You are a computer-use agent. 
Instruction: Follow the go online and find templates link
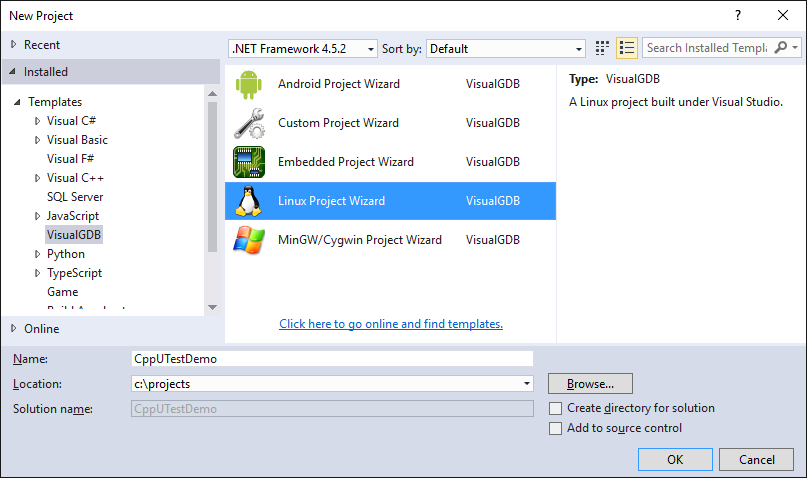(x=391, y=324)
